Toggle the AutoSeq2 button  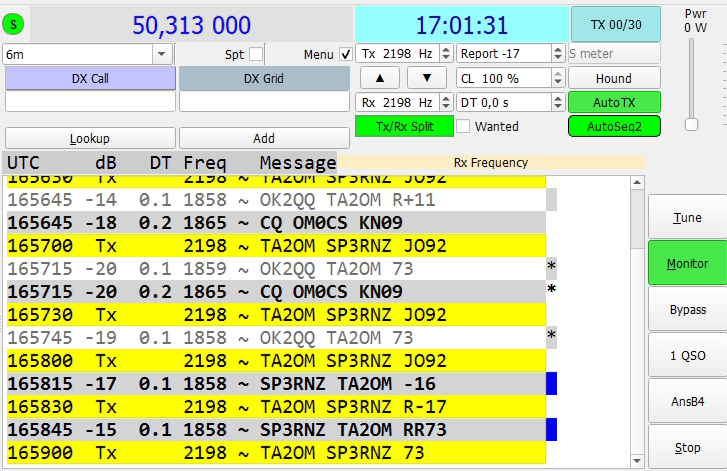click(614, 126)
